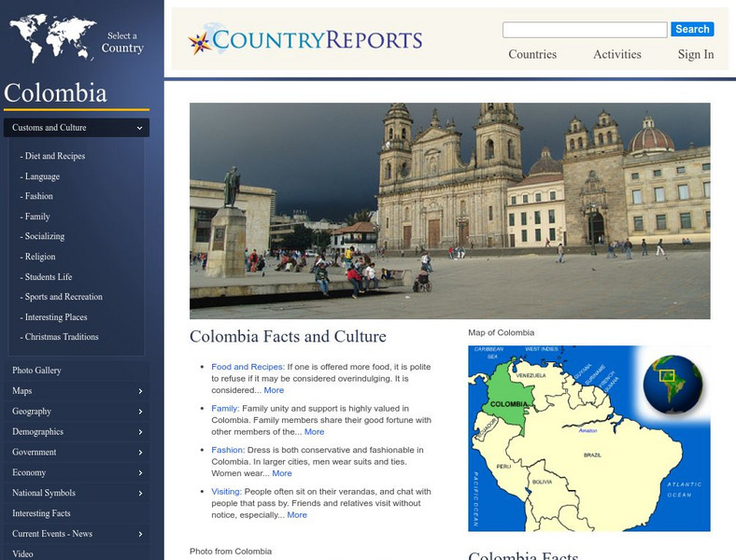
Task: Open the Government submenu arrow
Action: point(140,453)
